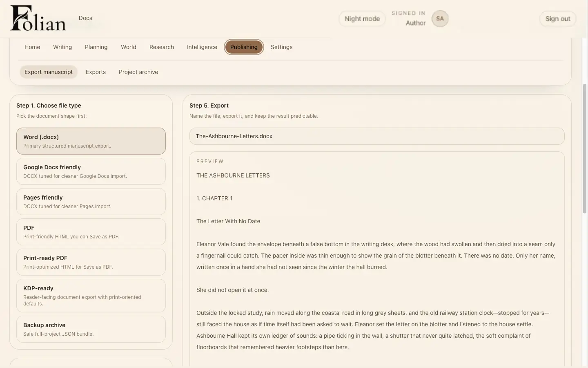Open the Project archive sub-tab
The height and width of the screenshot is (368, 588).
pos(138,72)
